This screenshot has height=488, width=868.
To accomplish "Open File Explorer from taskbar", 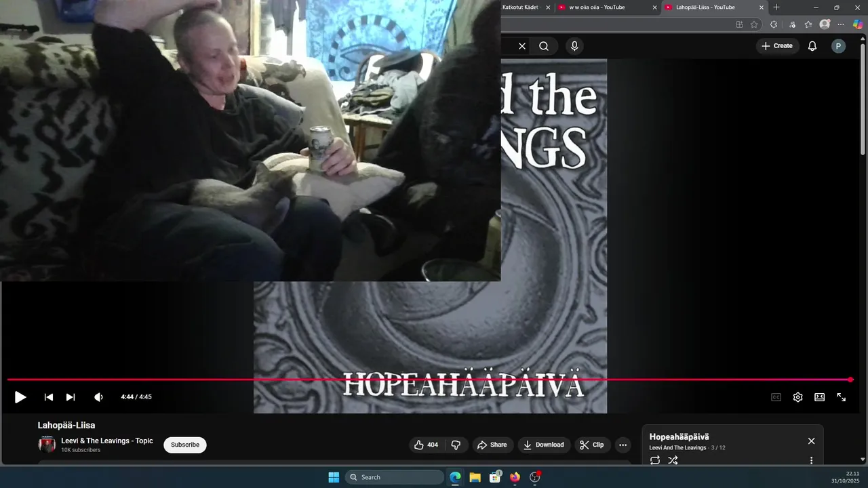I will coord(475,477).
